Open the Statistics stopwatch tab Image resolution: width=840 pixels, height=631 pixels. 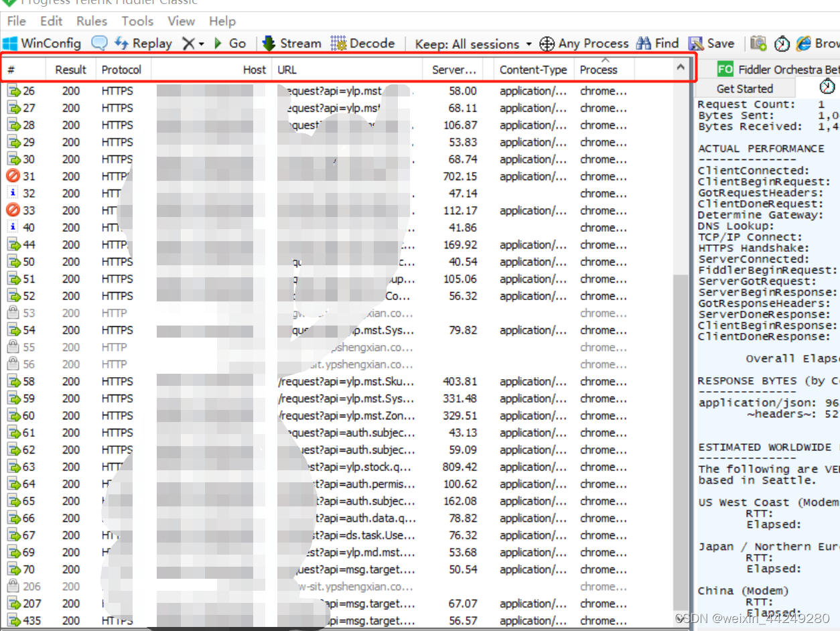pyautogui.click(x=827, y=87)
